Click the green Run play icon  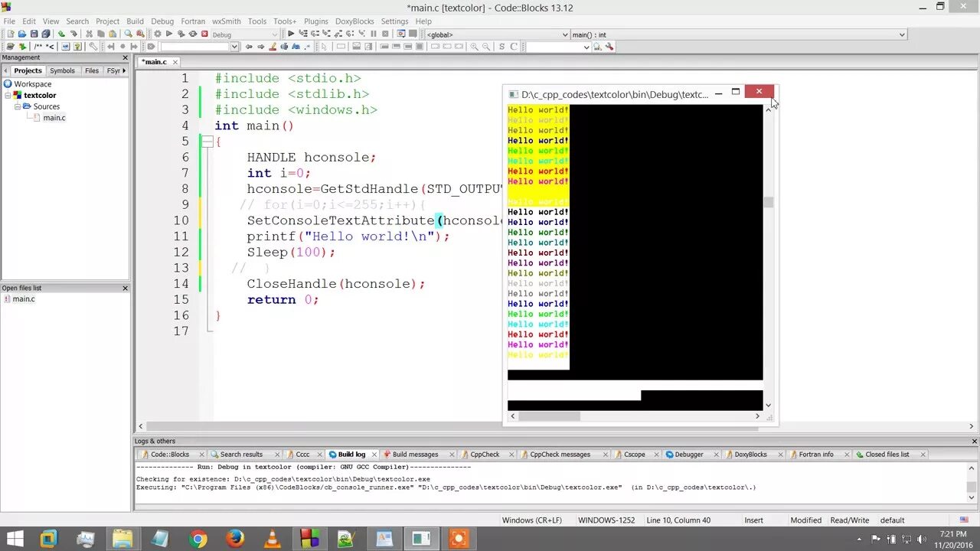[169, 34]
